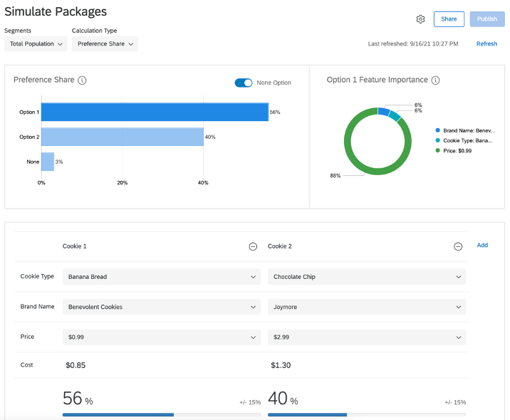Open the Joymore brand name dropdown

coord(367,307)
